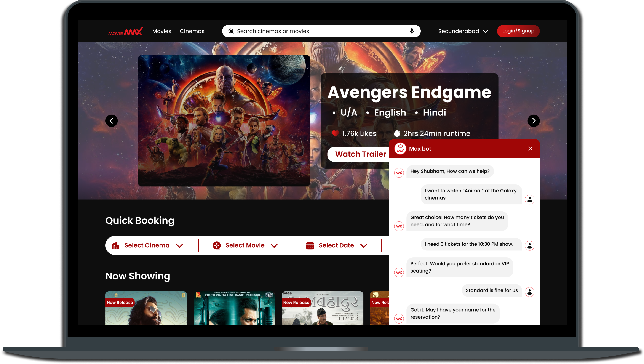
Task: Open the Secunderabad location dropdown
Action: click(463, 31)
